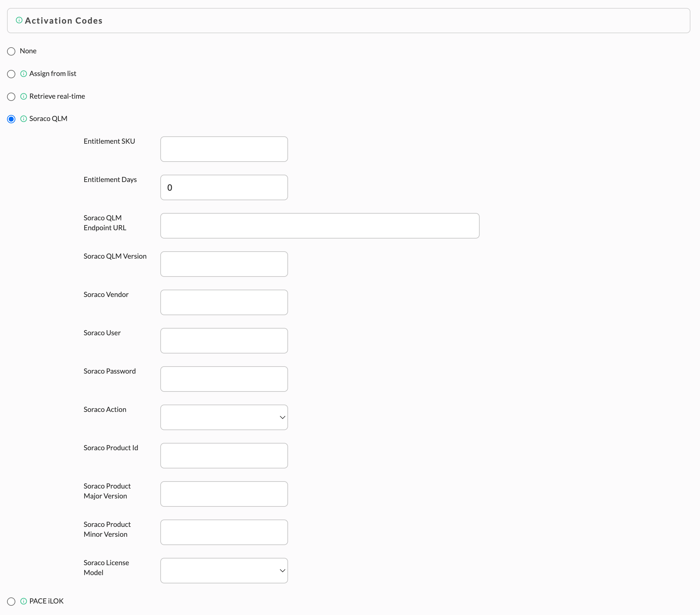Click the Soraco Product Major Version field
Image resolution: width=700 pixels, height=615 pixels.
pos(224,494)
